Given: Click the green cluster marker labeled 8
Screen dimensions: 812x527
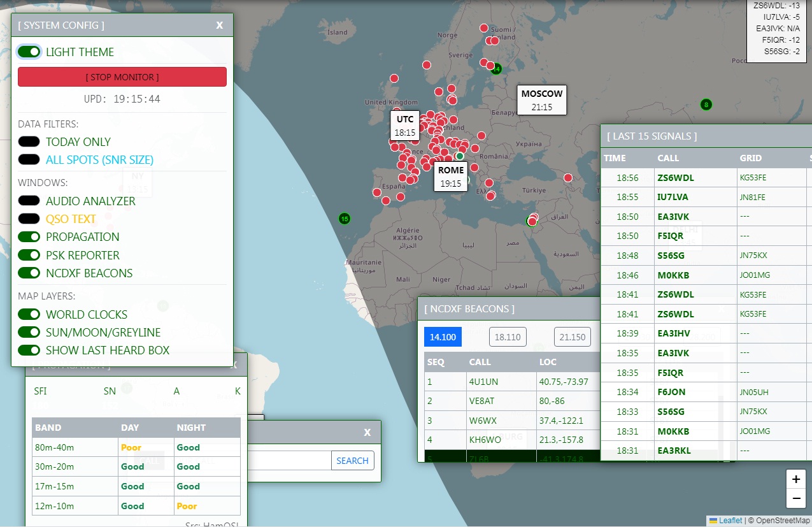Looking at the screenshot, I should click(705, 105).
